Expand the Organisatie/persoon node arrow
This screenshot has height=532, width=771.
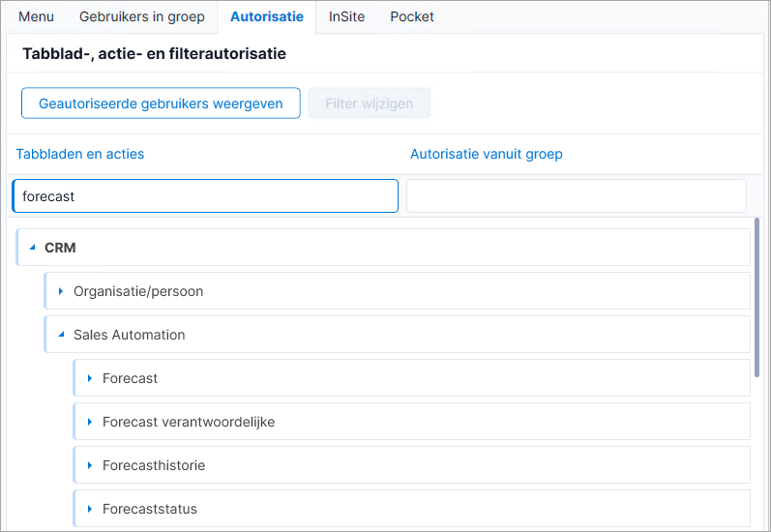tap(61, 291)
